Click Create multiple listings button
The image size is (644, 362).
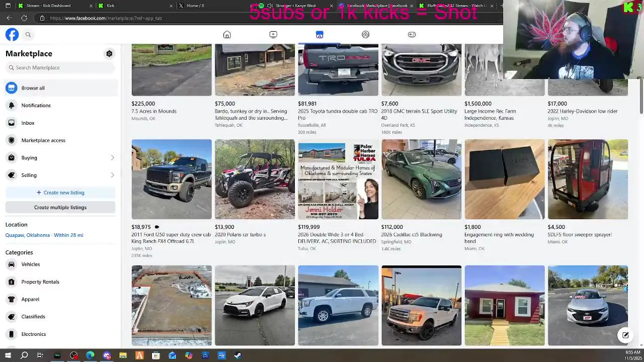pyautogui.click(x=60, y=207)
